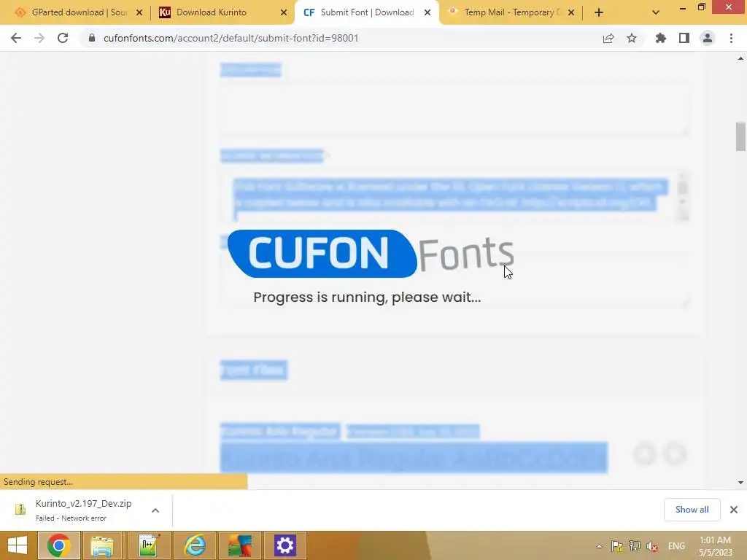The image size is (747, 560).
Task: Open the colorful app taskbar icon
Action: point(239,545)
